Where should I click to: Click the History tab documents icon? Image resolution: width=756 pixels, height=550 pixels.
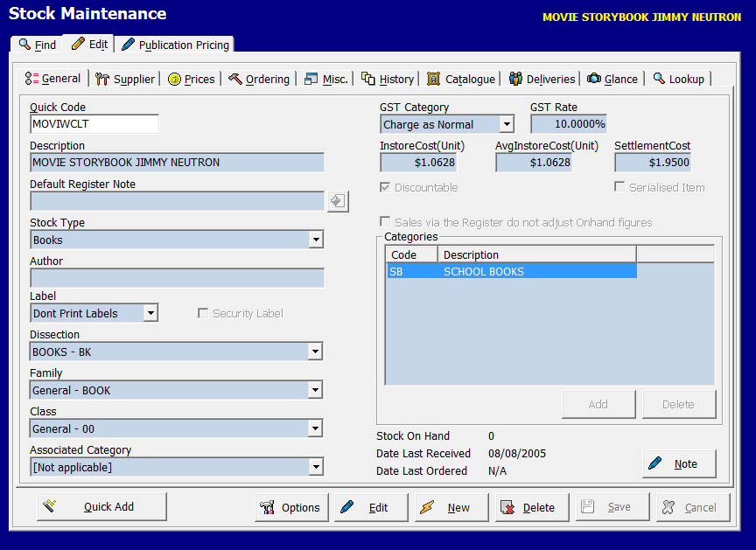point(368,79)
